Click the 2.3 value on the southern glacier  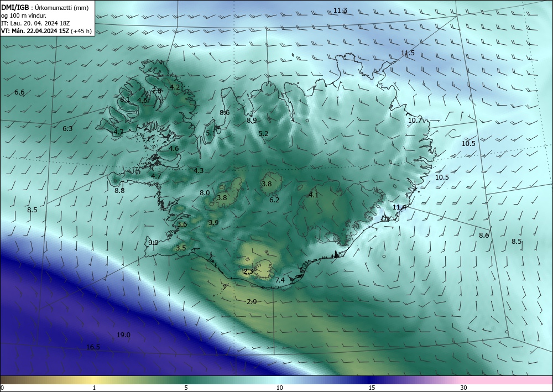click(x=248, y=271)
